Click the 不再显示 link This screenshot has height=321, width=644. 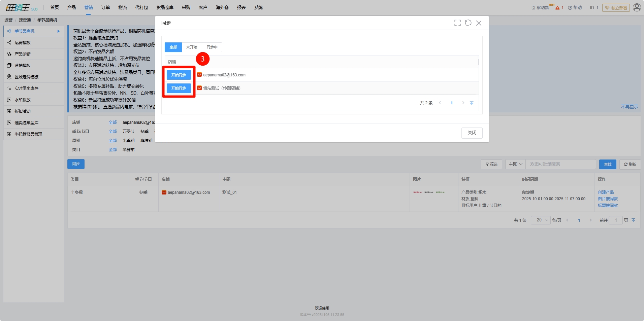tap(629, 107)
